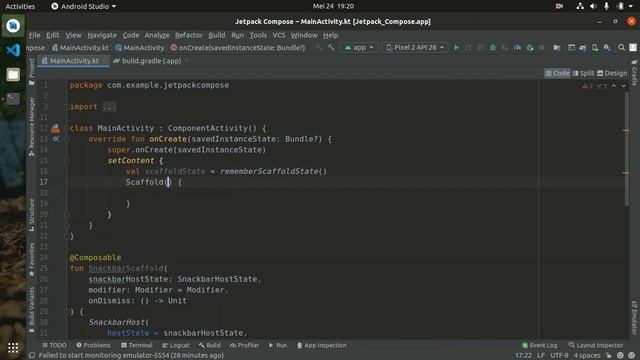Run the app with green play icon
Image resolution: width=640 pixels, height=360 pixels.
tap(456, 48)
